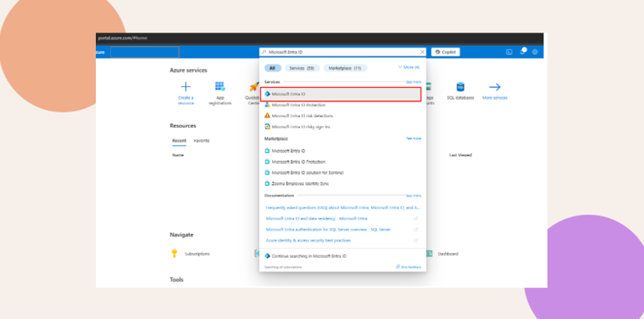Image resolution: width=644 pixels, height=319 pixels.
Task: Open Subscriptions under Navigate
Action: tap(197, 254)
